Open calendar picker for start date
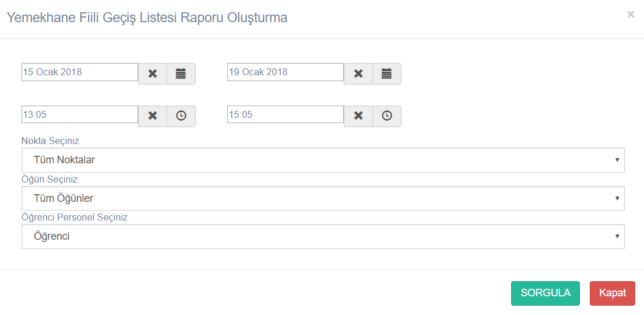644x315 pixels. [x=181, y=73]
